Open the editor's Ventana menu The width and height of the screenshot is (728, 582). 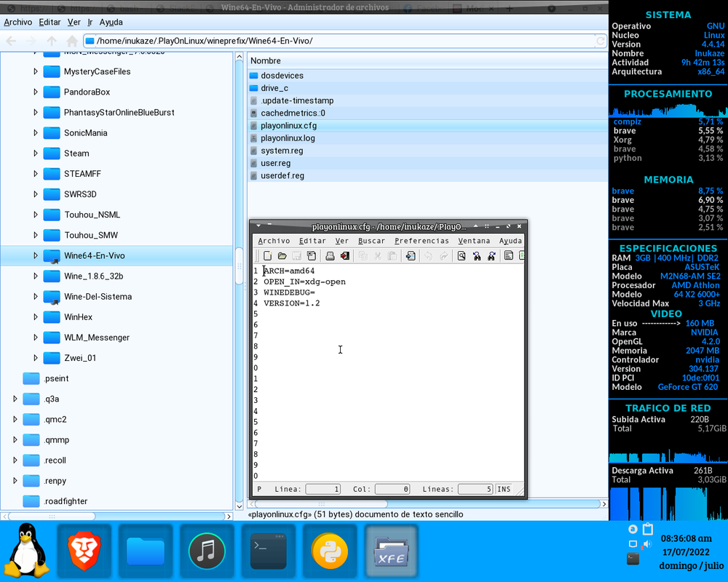click(474, 241)
